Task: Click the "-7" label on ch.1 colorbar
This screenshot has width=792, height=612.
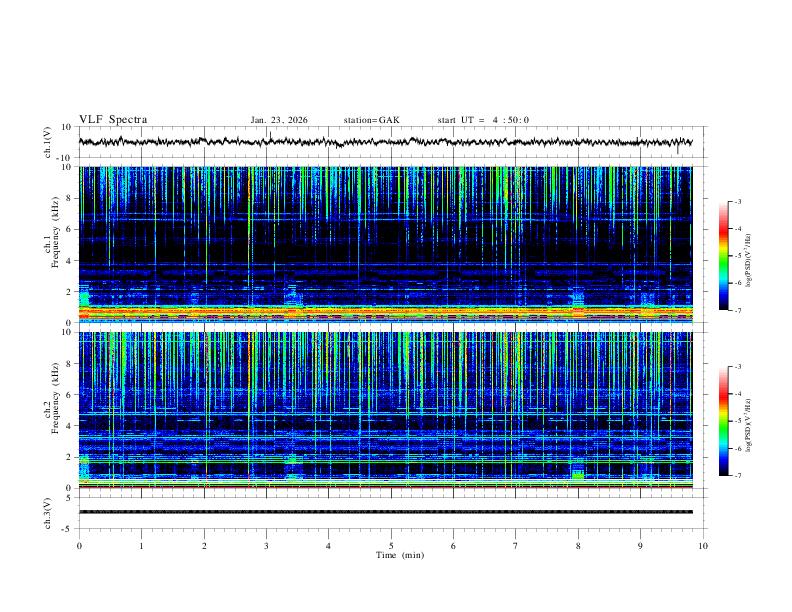Action: click(737, 310)
